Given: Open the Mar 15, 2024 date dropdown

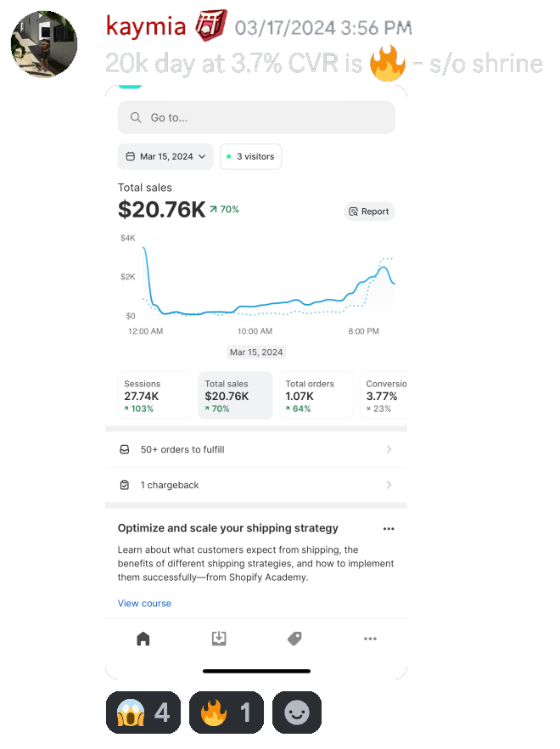Looking at the screenshot, I should [165, 156].
